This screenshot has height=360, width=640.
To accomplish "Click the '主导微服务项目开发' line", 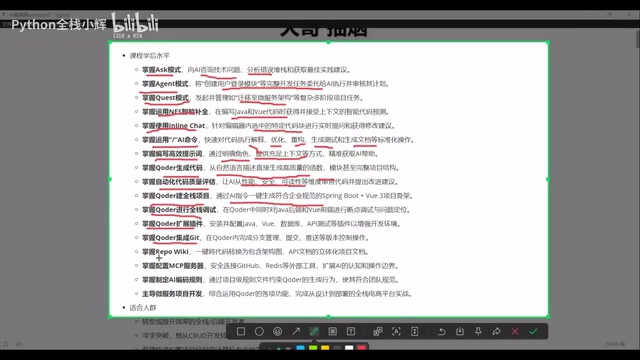I will coord(278,293).
